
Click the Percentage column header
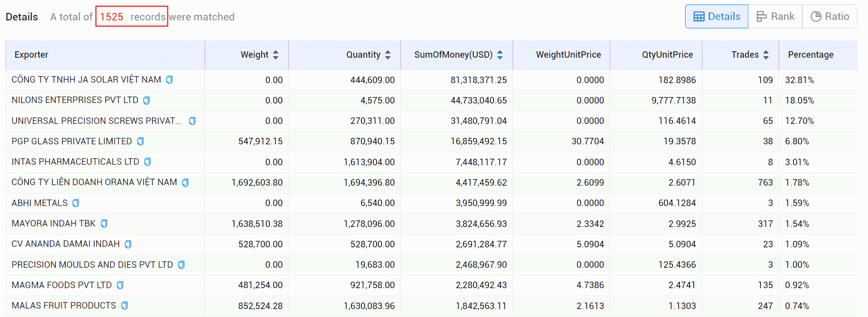(x=811, y=55)
